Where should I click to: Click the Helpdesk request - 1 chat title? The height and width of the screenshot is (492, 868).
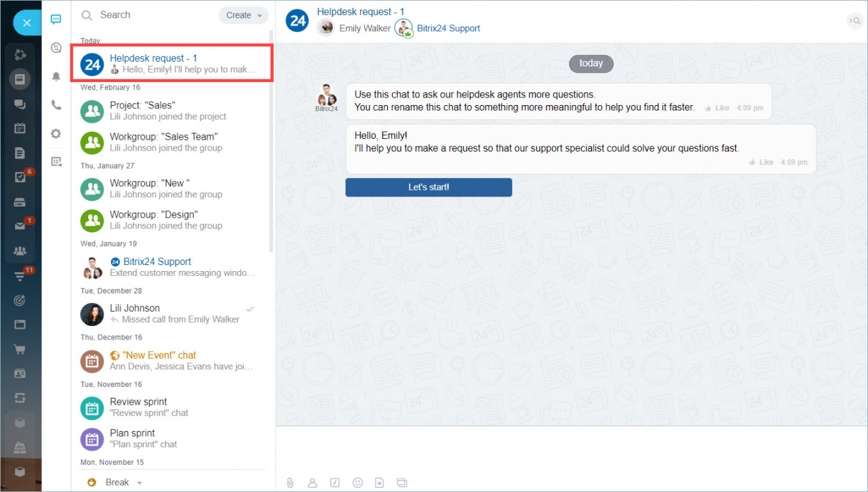click(x=361, y=12)
